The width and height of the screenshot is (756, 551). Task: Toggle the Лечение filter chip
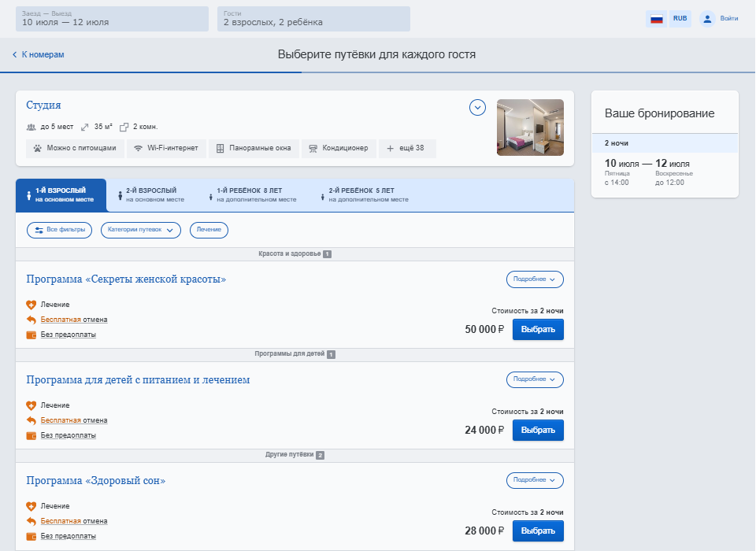click(209, 230)
